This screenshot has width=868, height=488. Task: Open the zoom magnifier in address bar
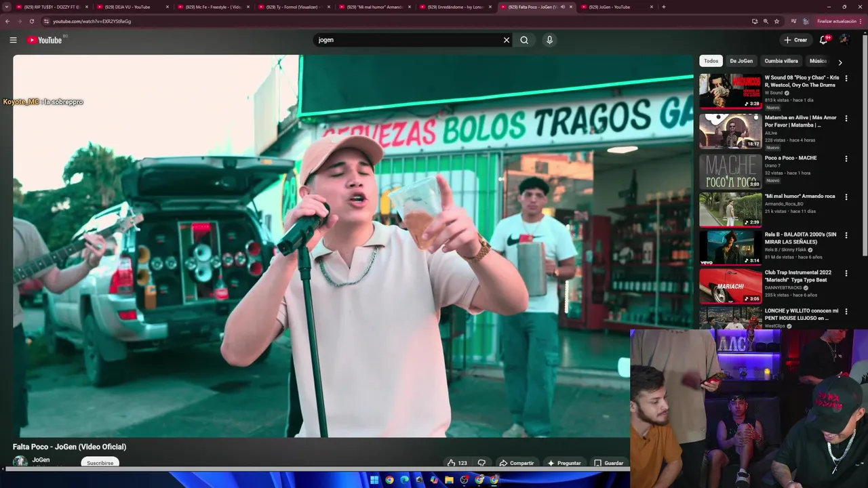766,21
